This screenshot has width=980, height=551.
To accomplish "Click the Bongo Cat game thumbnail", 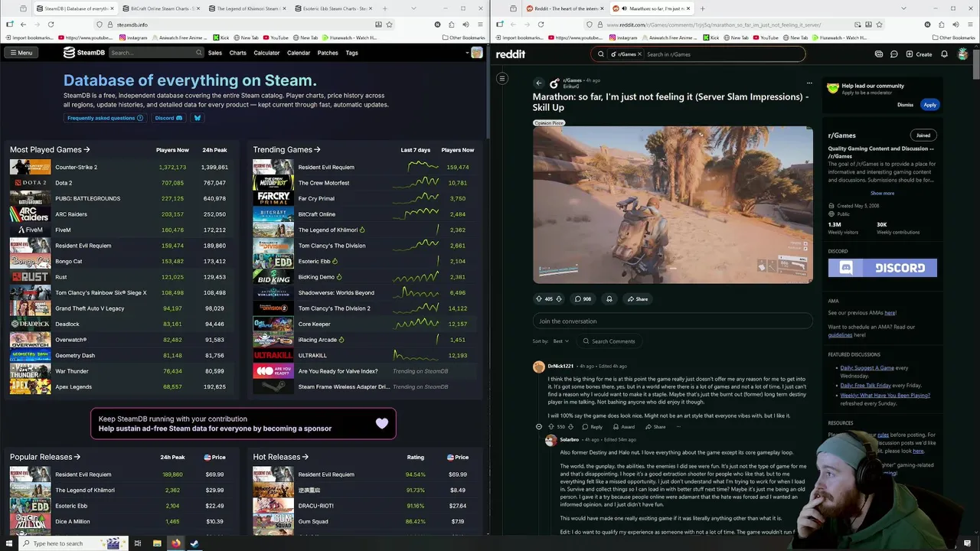I will (30, 261).
